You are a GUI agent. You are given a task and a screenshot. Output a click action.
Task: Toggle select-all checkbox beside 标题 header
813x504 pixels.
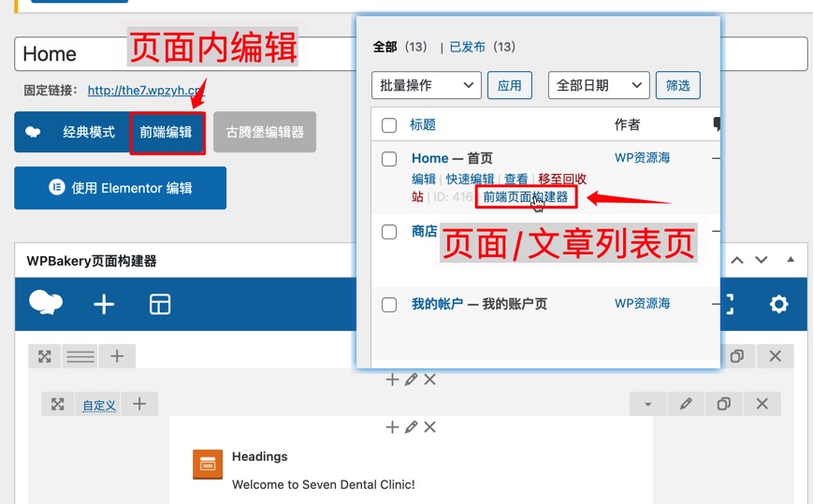[389, 125]
